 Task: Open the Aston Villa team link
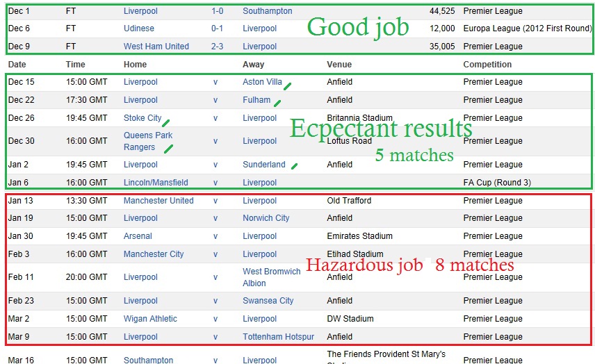262,82
